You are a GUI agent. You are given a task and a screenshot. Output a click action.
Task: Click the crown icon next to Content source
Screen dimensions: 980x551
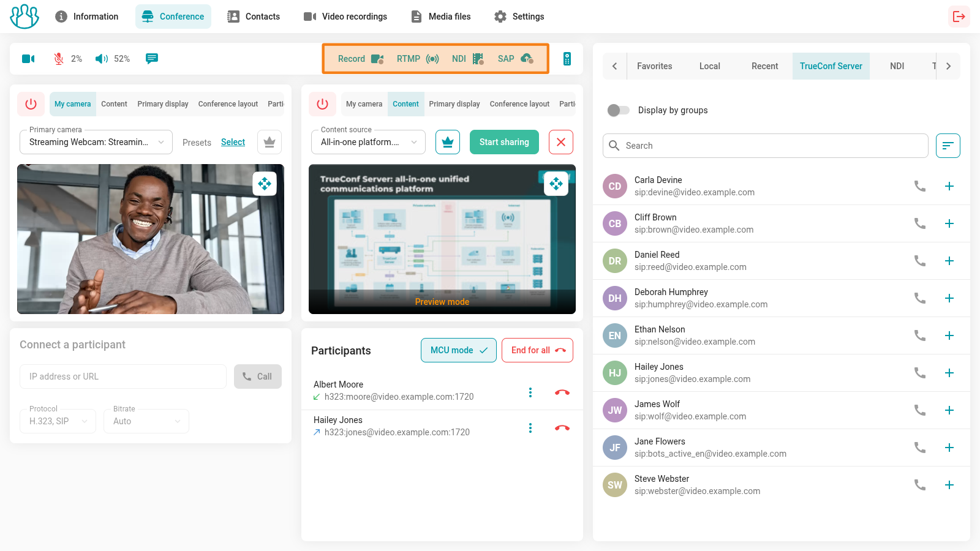click(448, 142)
